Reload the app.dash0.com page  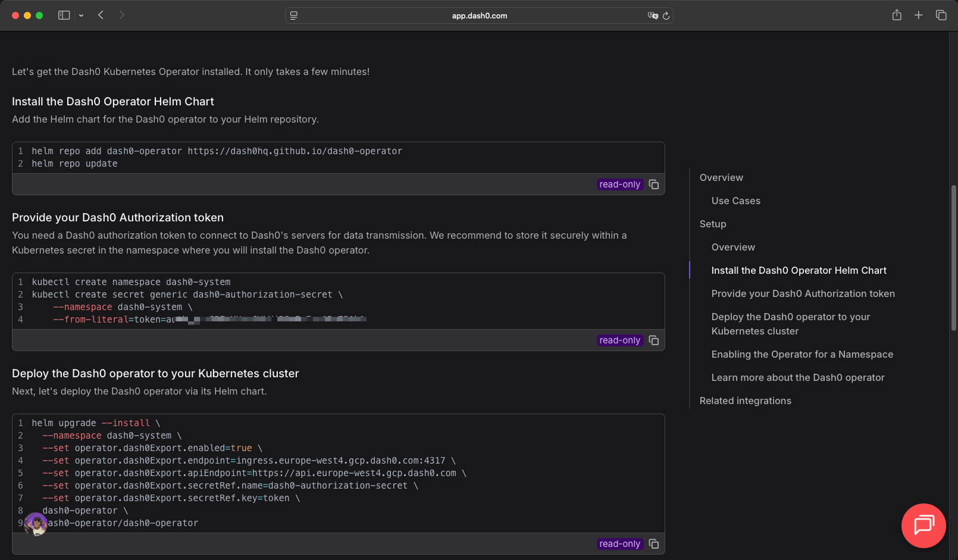click(666, 16)
